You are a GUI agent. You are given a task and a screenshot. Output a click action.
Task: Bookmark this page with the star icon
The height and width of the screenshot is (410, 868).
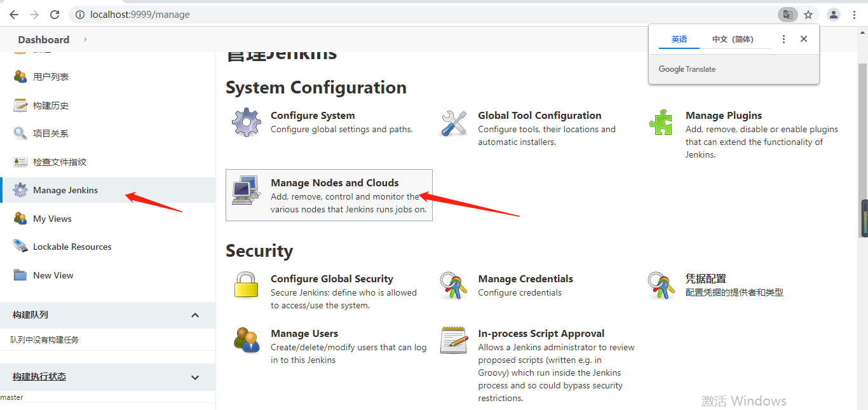(808, 14)
